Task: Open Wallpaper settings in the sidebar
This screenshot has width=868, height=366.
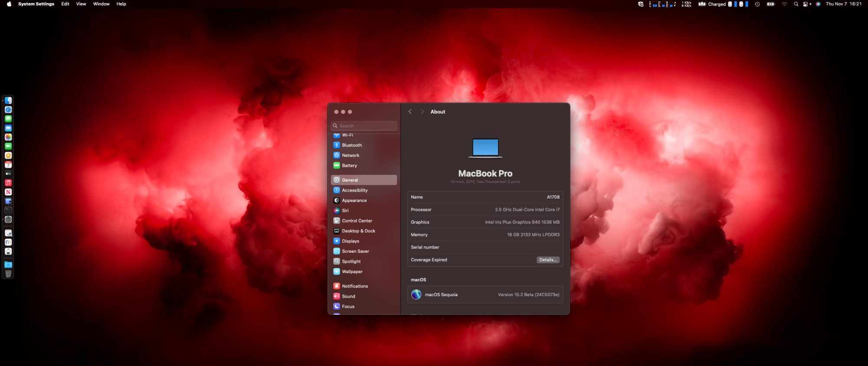Action: (x=364, y=272)
